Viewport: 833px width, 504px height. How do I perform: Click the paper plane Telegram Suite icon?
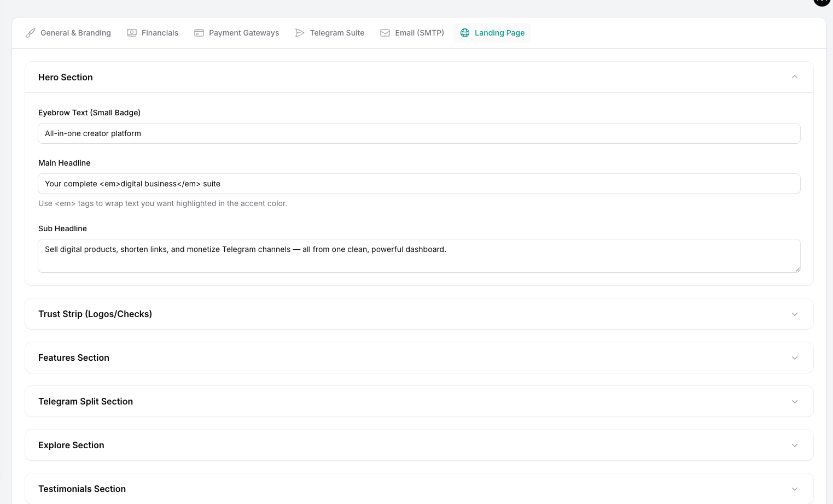[300, 33]
